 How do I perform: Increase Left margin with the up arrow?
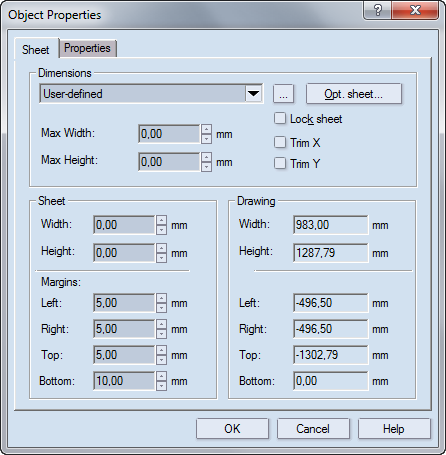pyautogui.click(x=162, y=298)
